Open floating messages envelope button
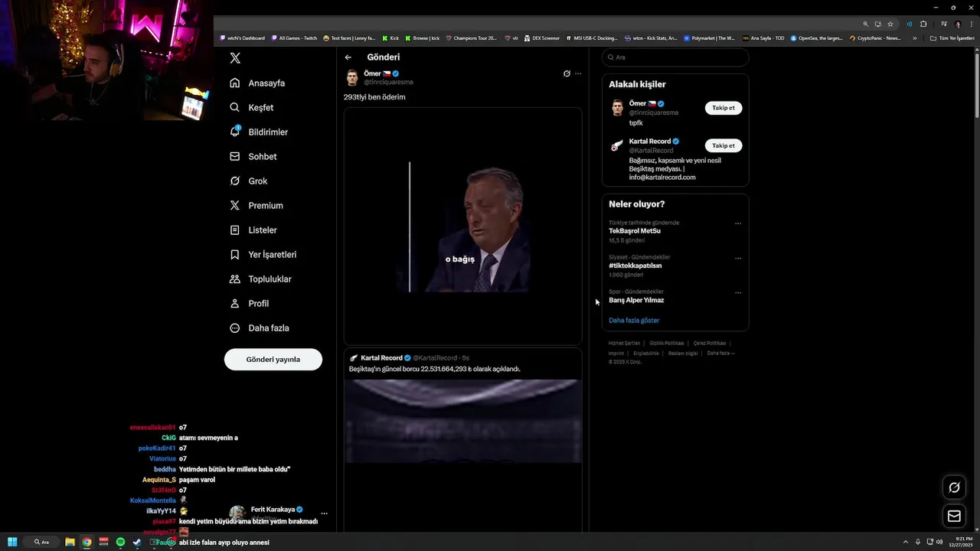Image resolution: width=980 pixels, height=551 pixels. click(954, 517)
